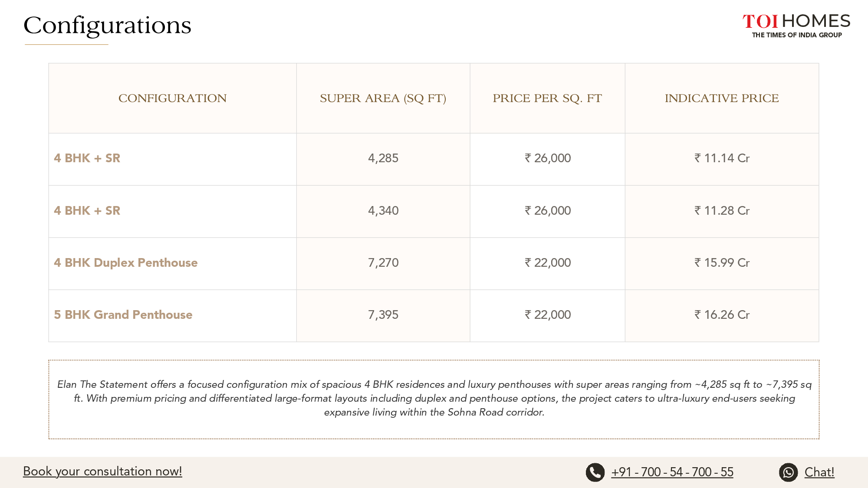Select the Super Area (SQ FT) header
Image resolution: width=868 pixels, height=488 pixels.
(x=383, y=98)
